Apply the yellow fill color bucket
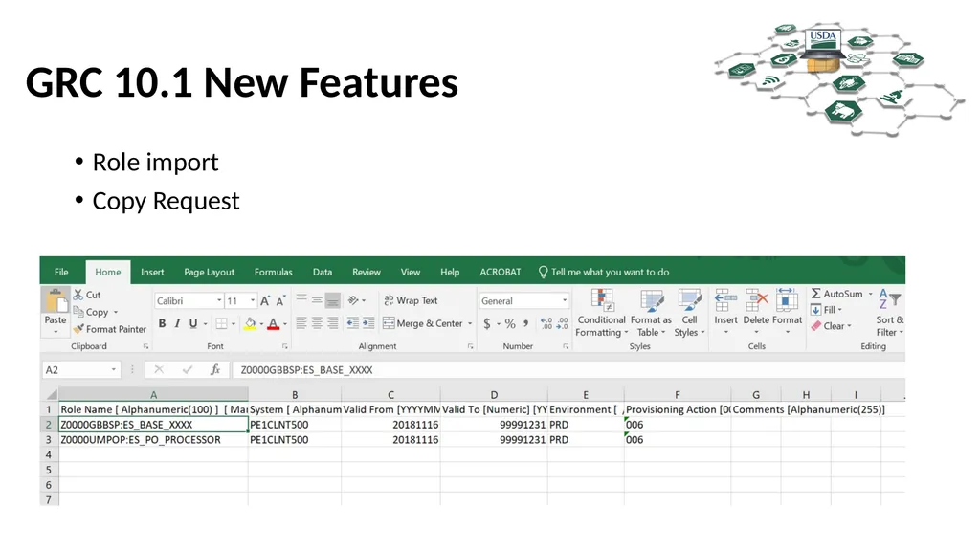This screenshot has width=980, height=550. point(250,323)
